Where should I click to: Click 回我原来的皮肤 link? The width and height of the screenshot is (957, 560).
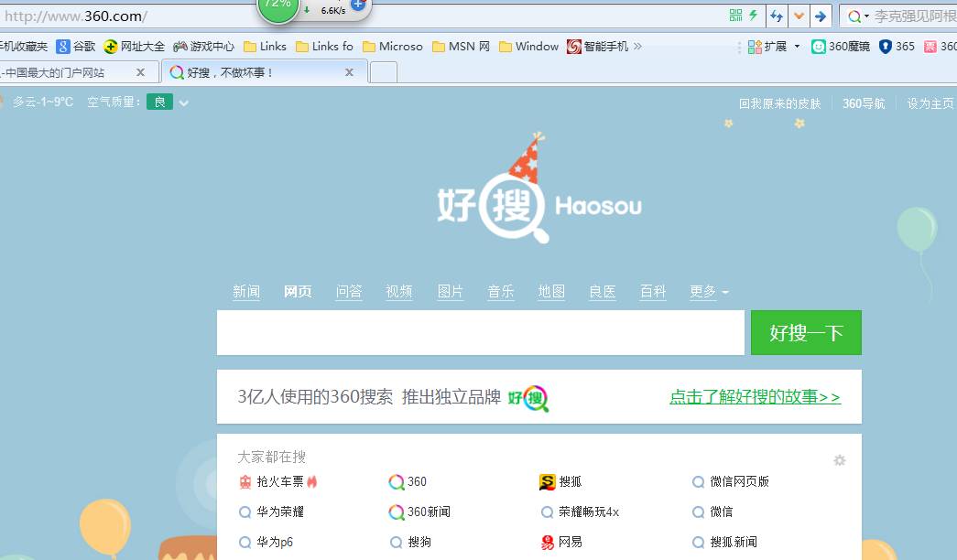(780, 103)
